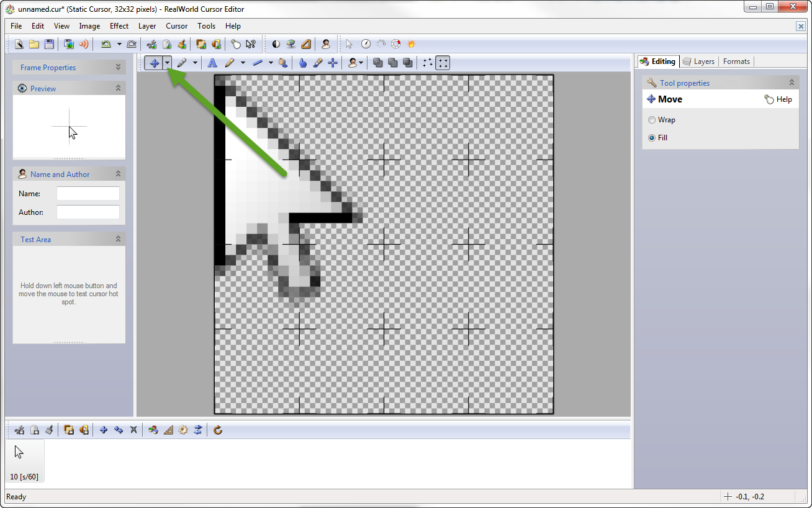Viewport: 812px width, 508px height.
Task: Select the paintbrush tool next to hand
Action: 318,63
